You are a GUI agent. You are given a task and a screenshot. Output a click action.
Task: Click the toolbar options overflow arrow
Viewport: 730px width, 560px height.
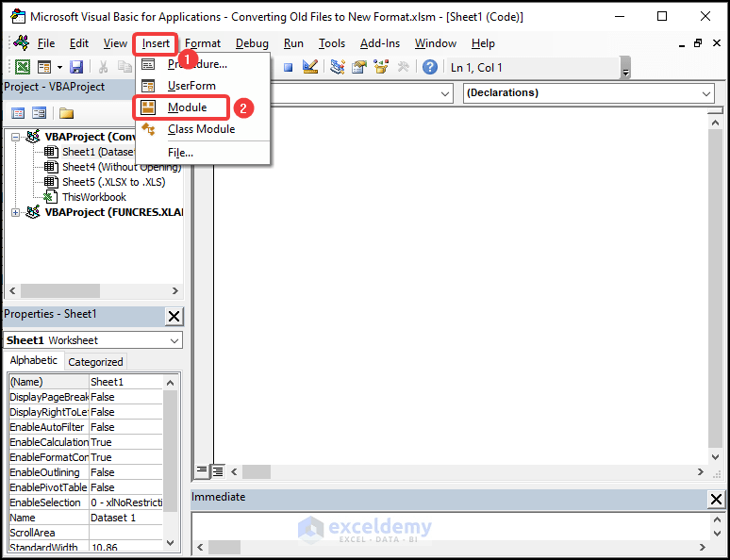pos(626,68)
